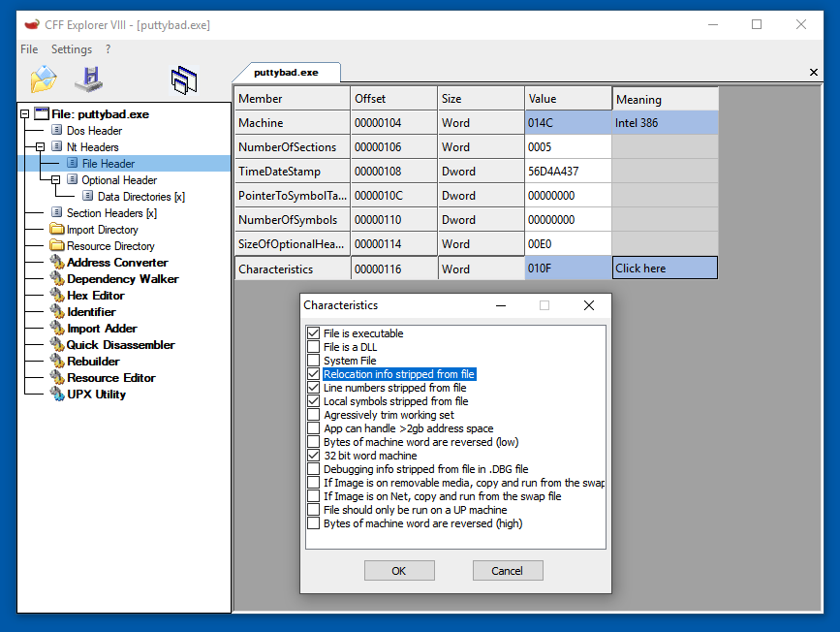This screenshot has width=840, height=632.
Task: Click the Address Converter tool icon
Action: 57,262
